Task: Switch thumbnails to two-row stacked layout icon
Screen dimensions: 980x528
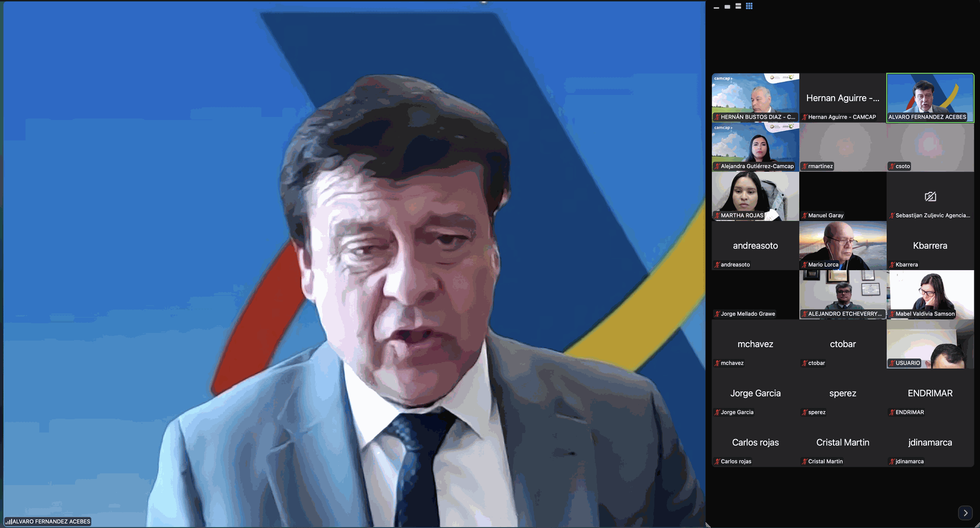Action: click(x=738, y=6)
